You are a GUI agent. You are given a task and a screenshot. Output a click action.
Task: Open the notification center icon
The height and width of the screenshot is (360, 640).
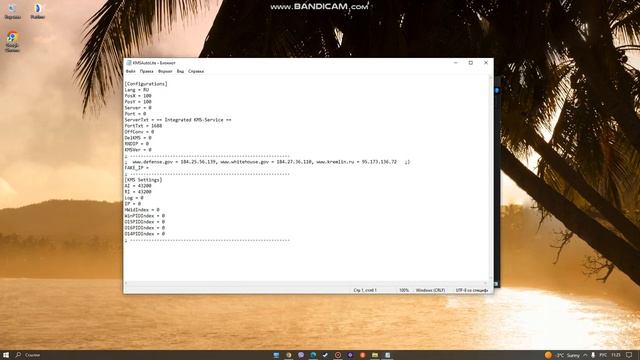coord(629,355)
